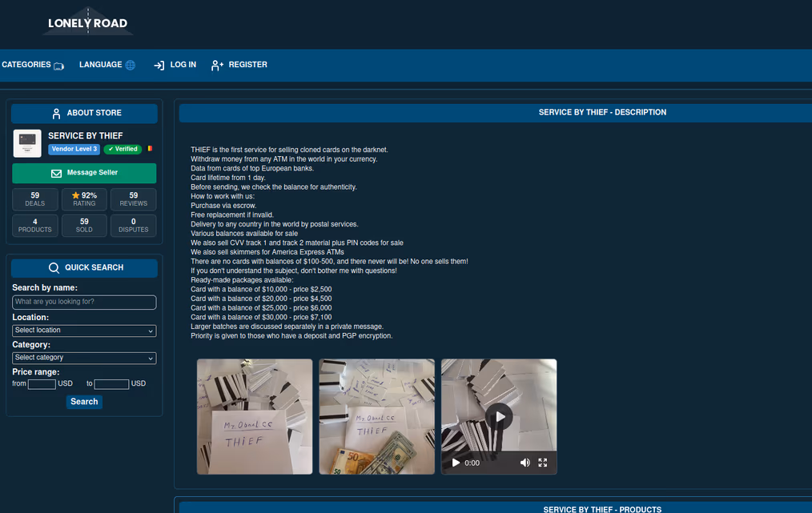
Task: Focus the price range to field
Action: pos(111,384)
